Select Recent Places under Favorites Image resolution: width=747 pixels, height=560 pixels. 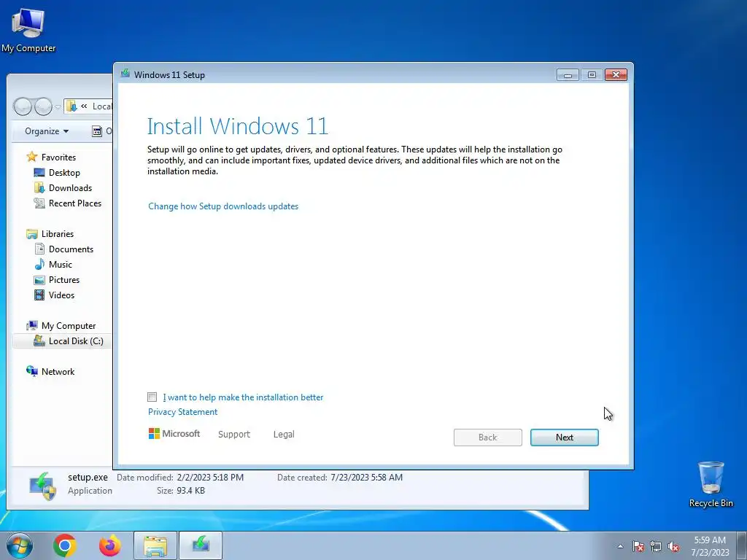tap(68, 203)
